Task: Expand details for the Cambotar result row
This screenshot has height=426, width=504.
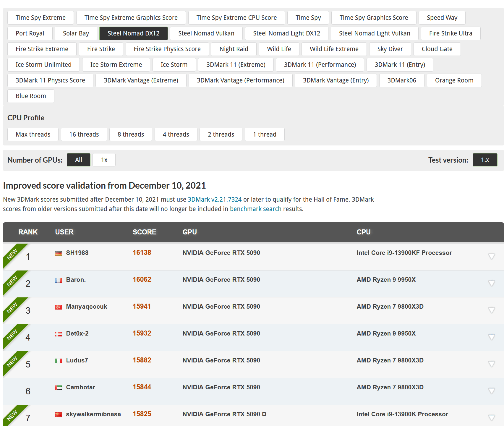Action: (x=492, y=391)
